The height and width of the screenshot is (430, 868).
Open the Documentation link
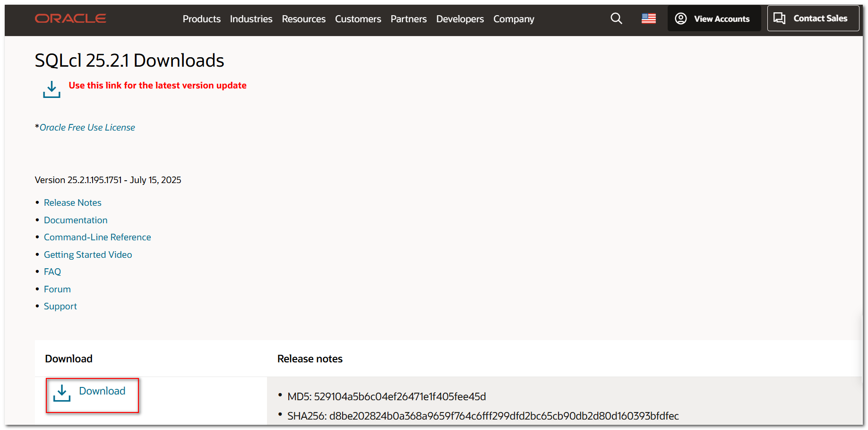point(76,220)
